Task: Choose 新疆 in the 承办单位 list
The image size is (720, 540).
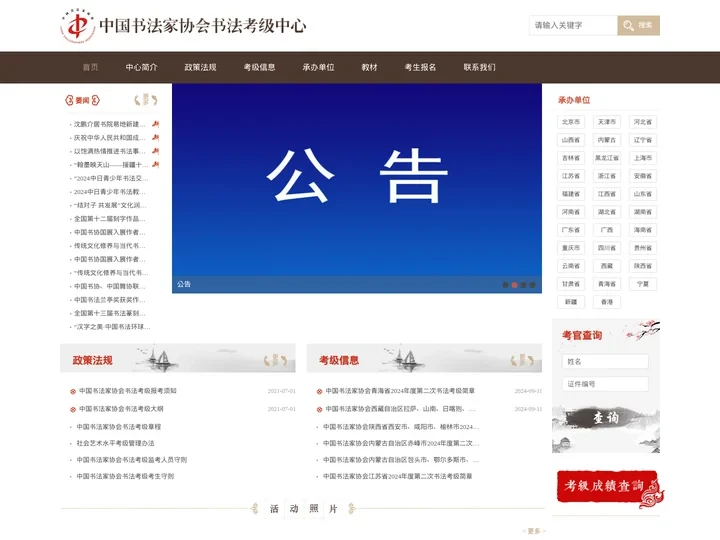Action: 571,302
